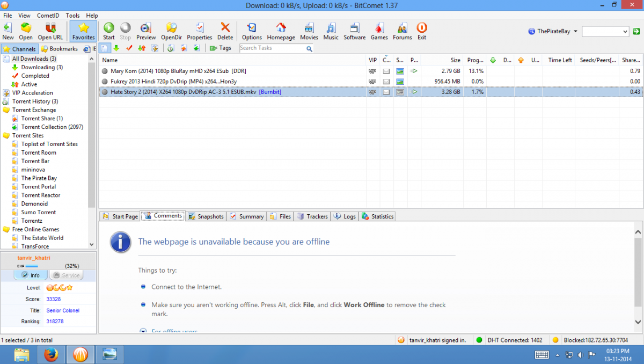Click the clock icon in filter toolbar
This screenshot has height=364, width=644.
(171, 48)
